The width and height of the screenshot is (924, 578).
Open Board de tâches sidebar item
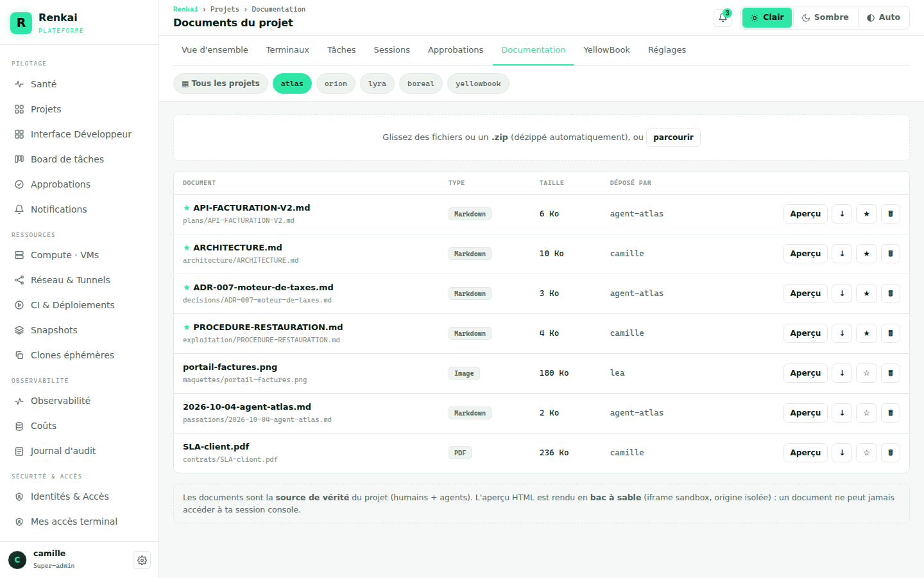point(79,159)
